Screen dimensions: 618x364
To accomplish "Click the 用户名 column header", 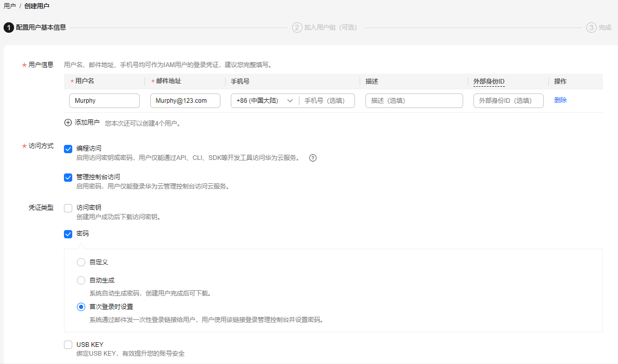I will point(85,81).
